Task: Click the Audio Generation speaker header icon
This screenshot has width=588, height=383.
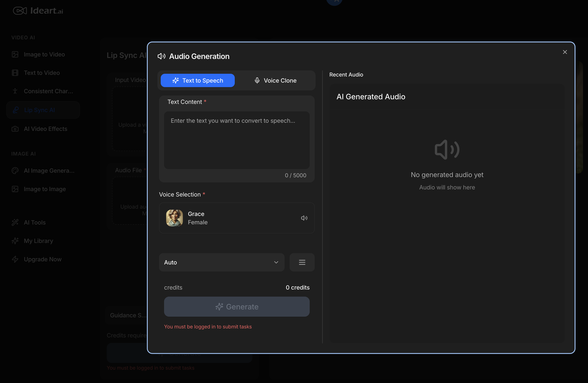Action: (162, 56)
